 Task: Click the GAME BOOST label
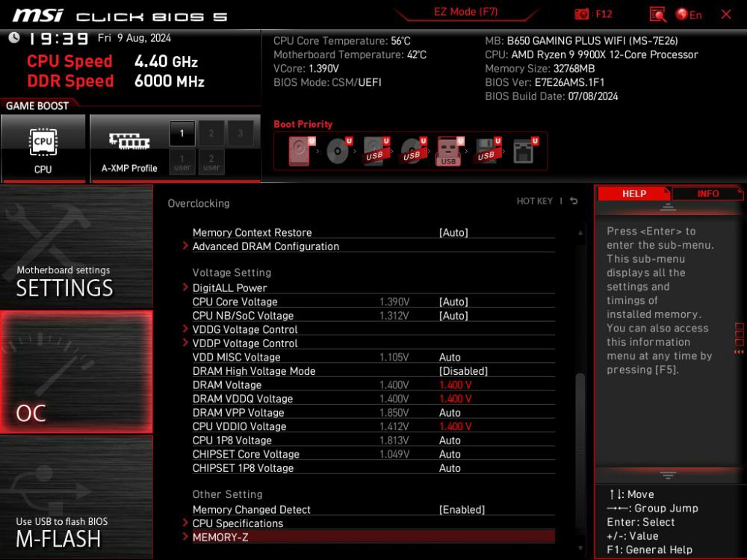(37, 106)
